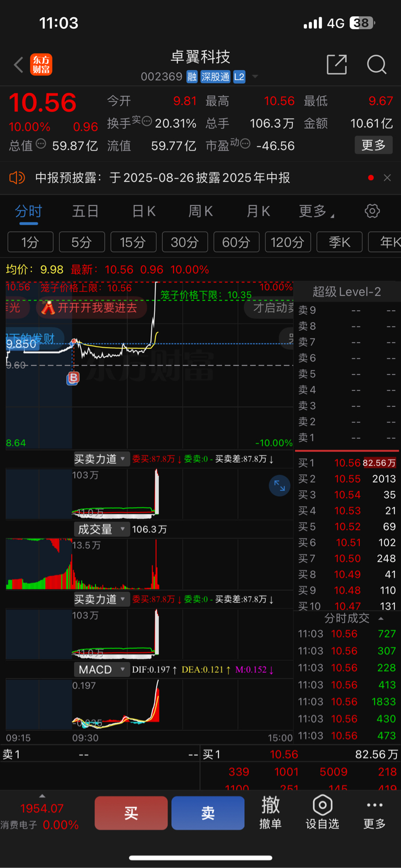Open the bottom 更多 dots menu

(374, 813)
